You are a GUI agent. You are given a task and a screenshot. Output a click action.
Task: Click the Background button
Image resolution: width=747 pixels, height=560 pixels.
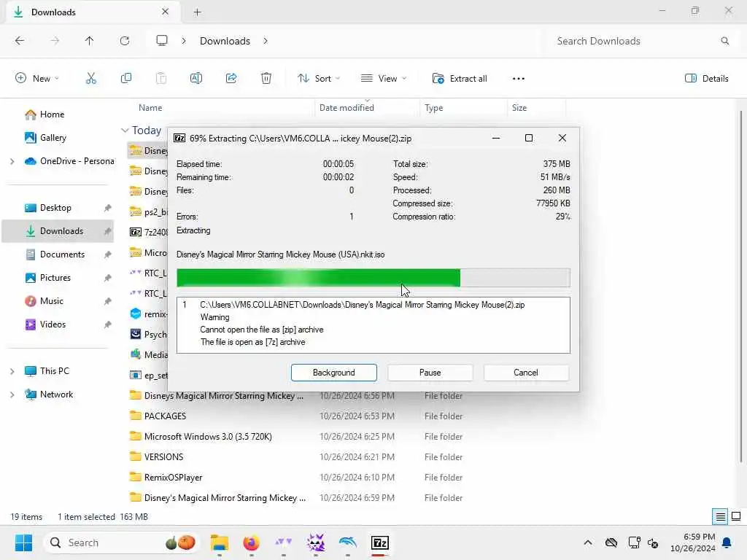(334, 373)
